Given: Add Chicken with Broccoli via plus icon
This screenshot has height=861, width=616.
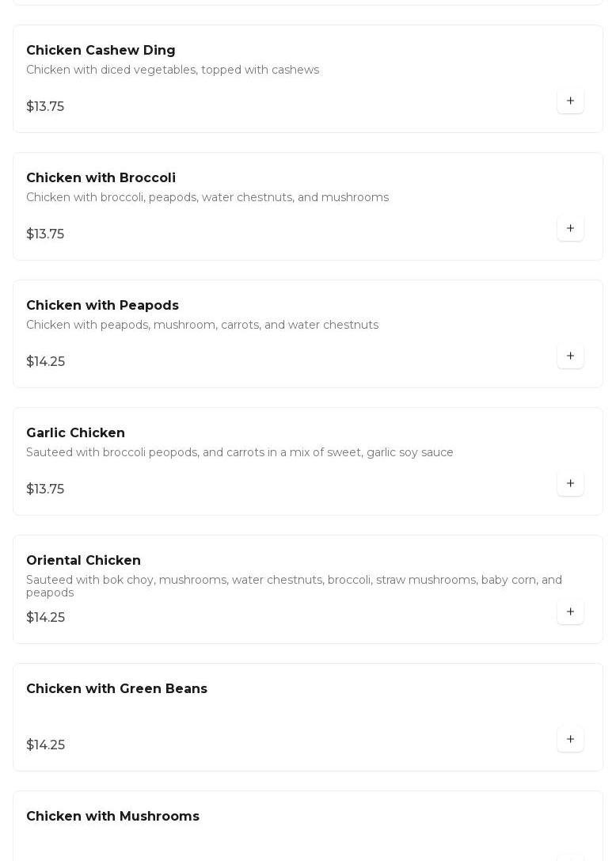Looking at the screenshot, I should pos(570,228).
